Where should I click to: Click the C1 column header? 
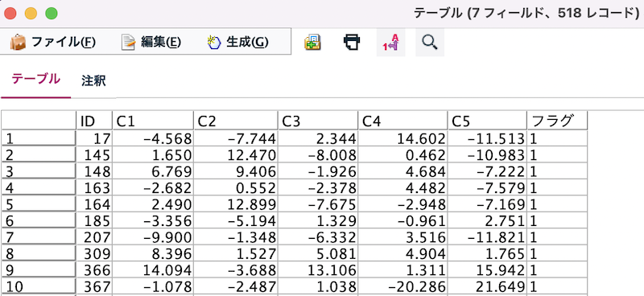pyautogui.click(x=153, y=121)
